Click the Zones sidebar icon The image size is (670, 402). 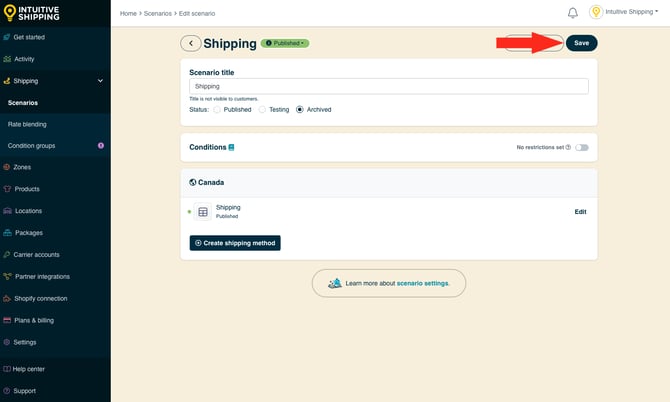[6, 167]
